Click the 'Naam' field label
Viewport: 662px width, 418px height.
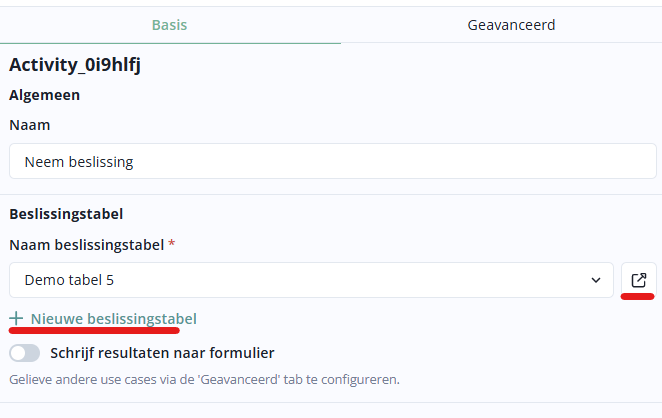pyautogui.click(x=30, y=126)
